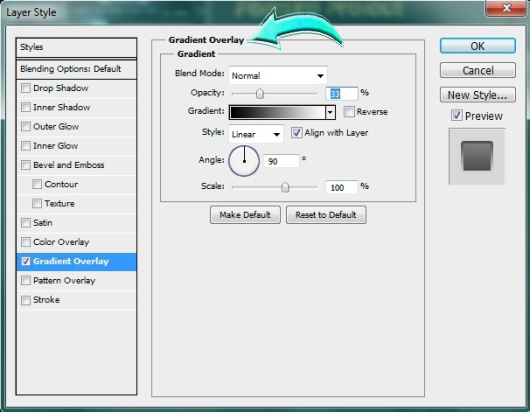Turn on the Satin checkbox
The height and width of the screenshot is (412, 530).
point(26,223)
